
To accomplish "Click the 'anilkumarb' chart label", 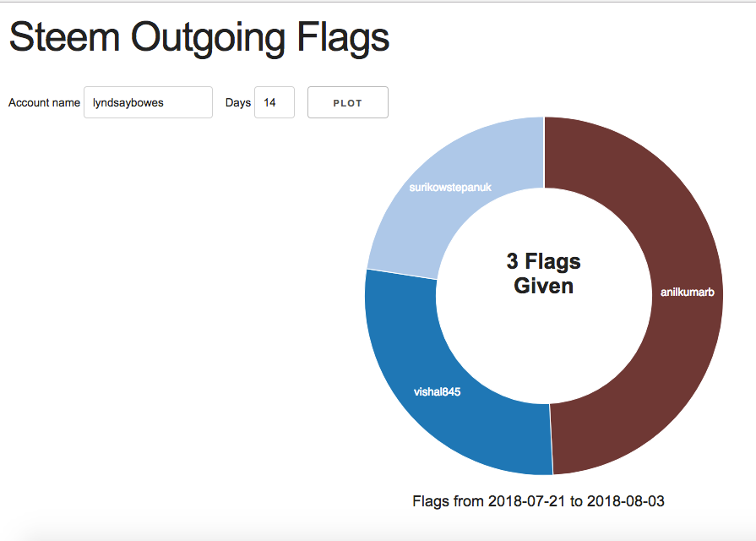I will [687, 292].
